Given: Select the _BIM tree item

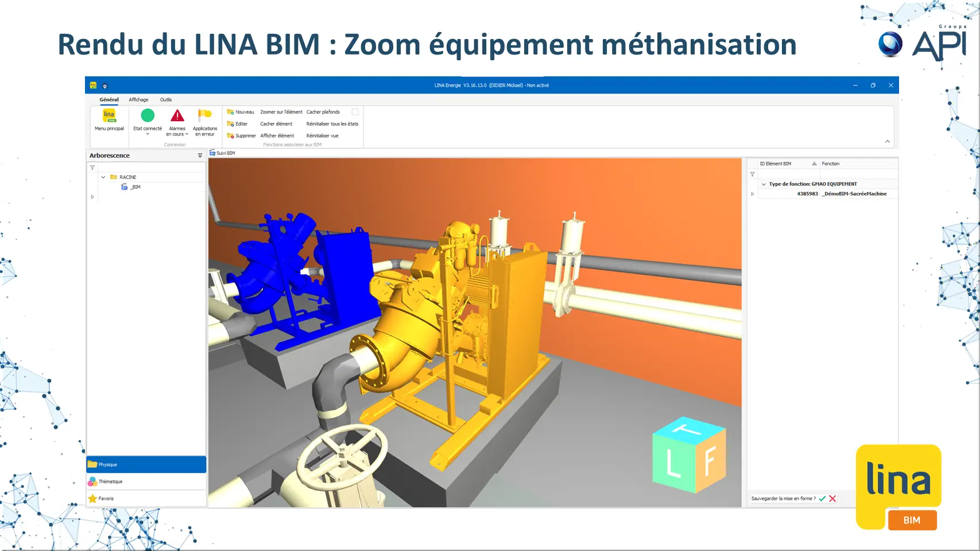Looking at the screenshot, I should [135, 187].
